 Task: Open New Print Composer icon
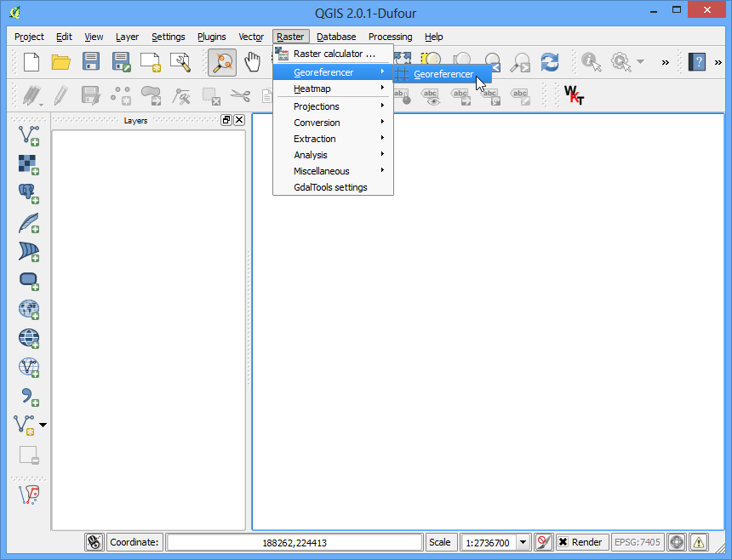pyautogui.click(x=151, y=62)
